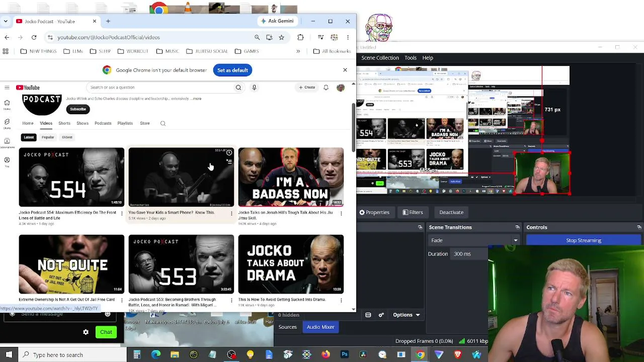
Task: Deactivate the selected OBS source
Action: pos(451,212)
